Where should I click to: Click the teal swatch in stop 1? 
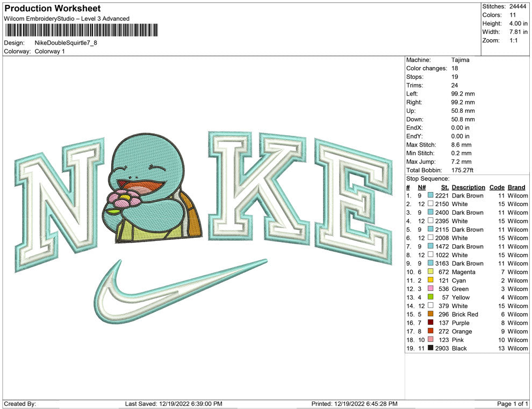point(430,195)
